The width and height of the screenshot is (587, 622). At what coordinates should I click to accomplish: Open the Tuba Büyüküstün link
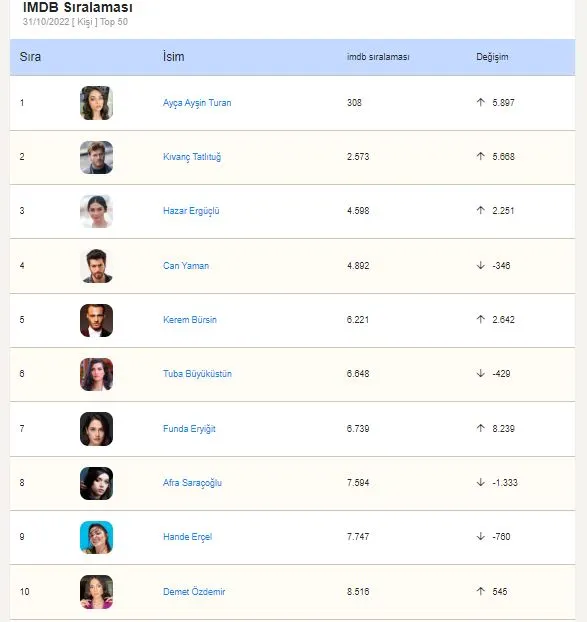(x=197, y=374)
